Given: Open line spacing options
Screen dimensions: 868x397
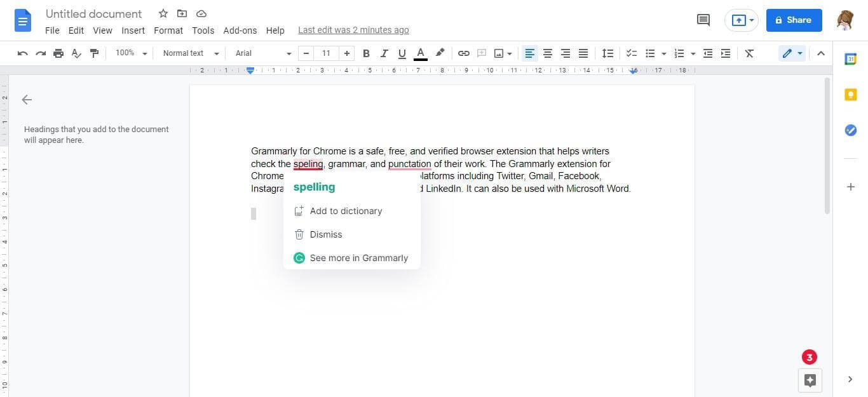Looking at the screenshot, I should tap(608, 53).
